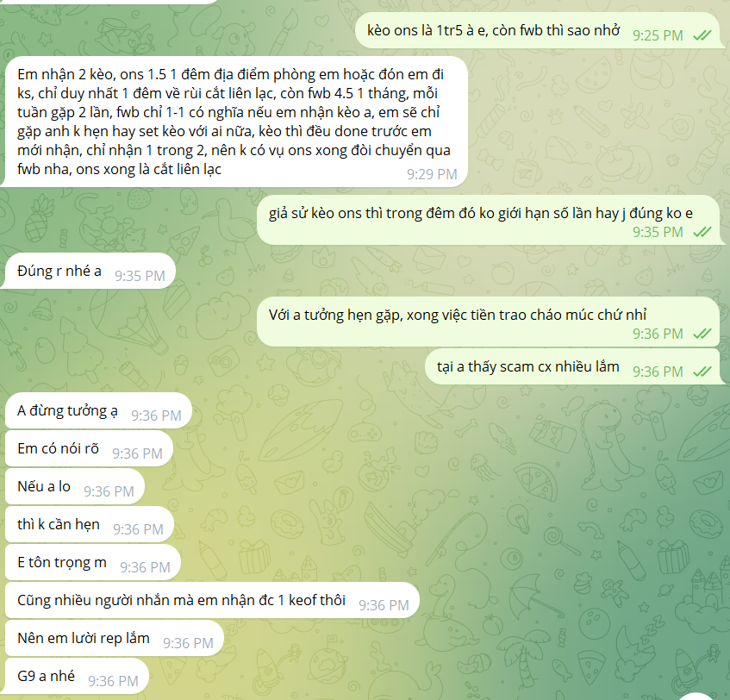
Task: Select the "thì k cần hẹn" message bubble
Action: (x=90, y=524)
